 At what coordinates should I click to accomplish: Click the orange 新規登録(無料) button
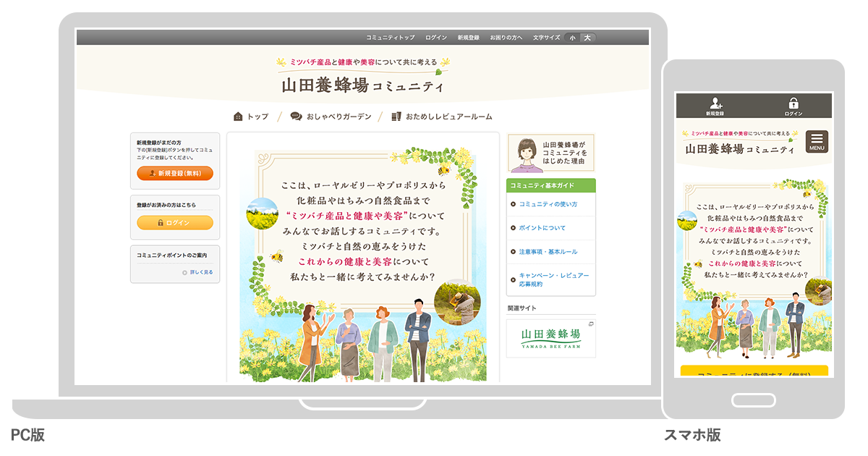pyautogui.click(x=175, y=173)
